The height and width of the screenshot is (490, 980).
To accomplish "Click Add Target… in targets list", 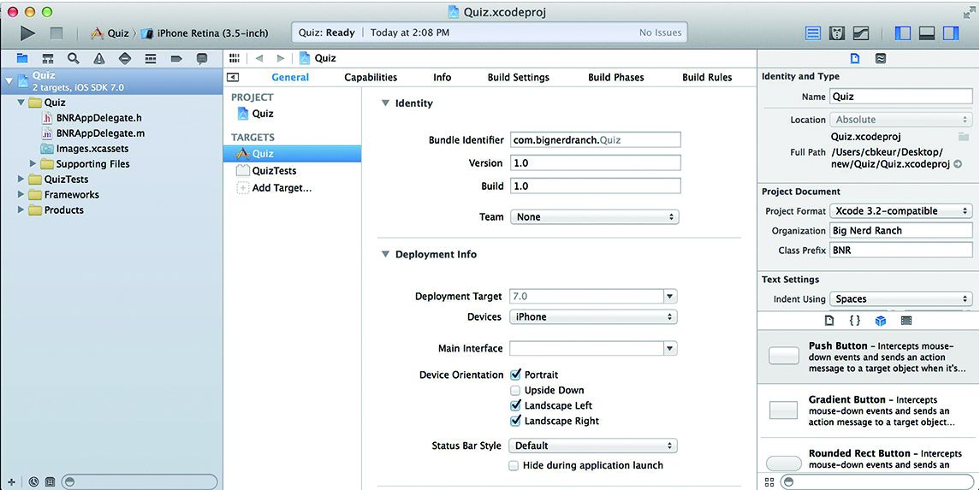I will click(282, 188).
